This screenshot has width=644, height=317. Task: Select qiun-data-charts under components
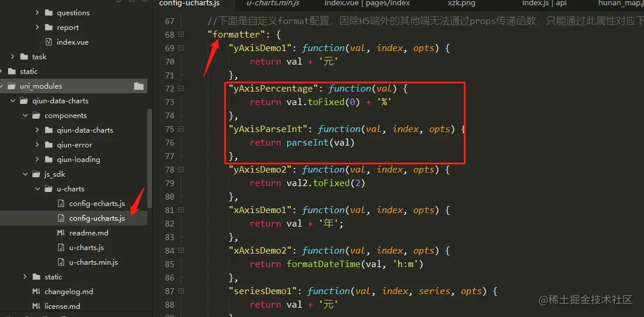tap(85, 130)
